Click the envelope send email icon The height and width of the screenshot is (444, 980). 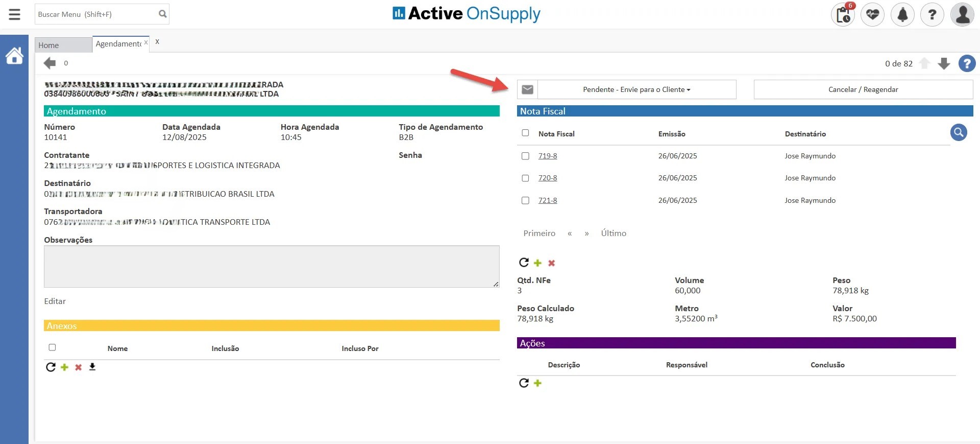click(x=527, y=89)
